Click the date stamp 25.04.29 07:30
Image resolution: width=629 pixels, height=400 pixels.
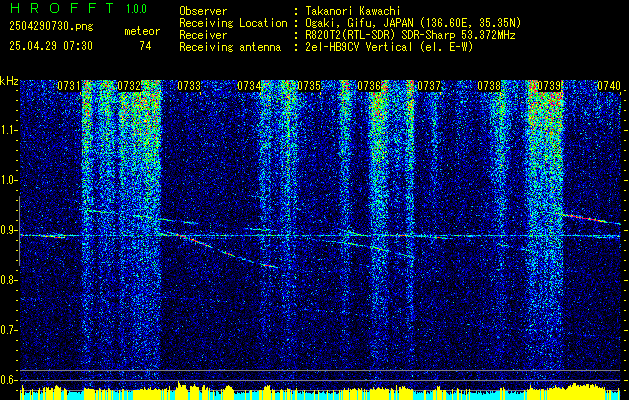(x=51, y=46)
